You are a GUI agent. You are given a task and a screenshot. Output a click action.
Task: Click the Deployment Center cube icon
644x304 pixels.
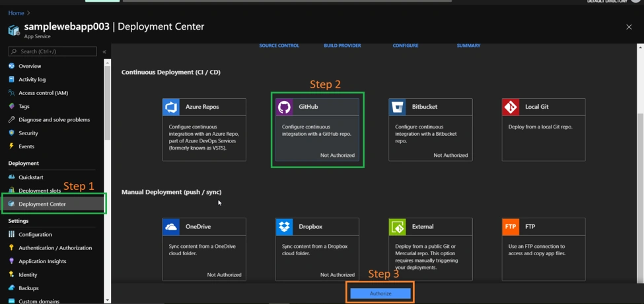11,204
